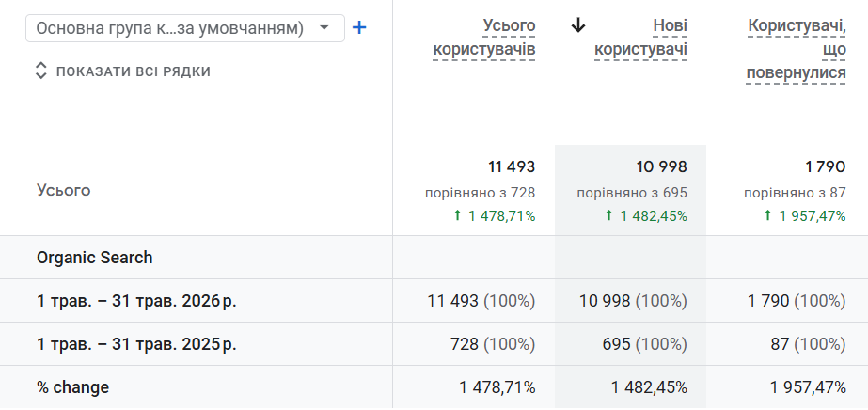Click the Усього totals row label

[x=63, y=190]
